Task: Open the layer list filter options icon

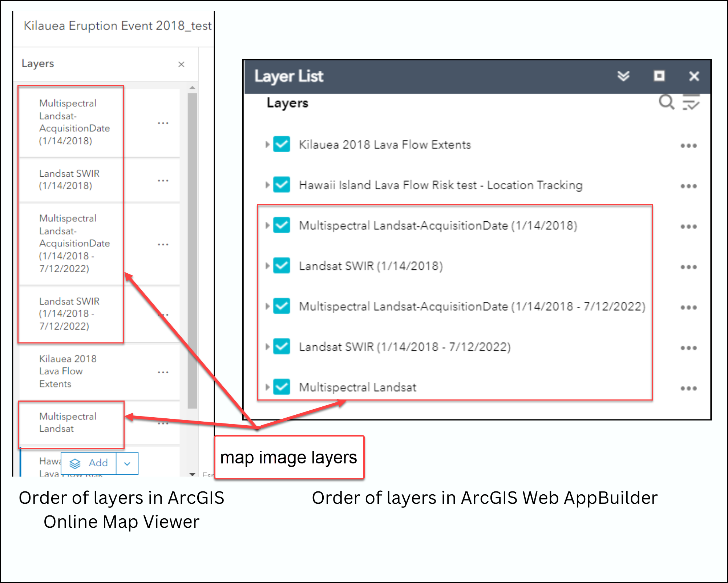Action: 691,102
